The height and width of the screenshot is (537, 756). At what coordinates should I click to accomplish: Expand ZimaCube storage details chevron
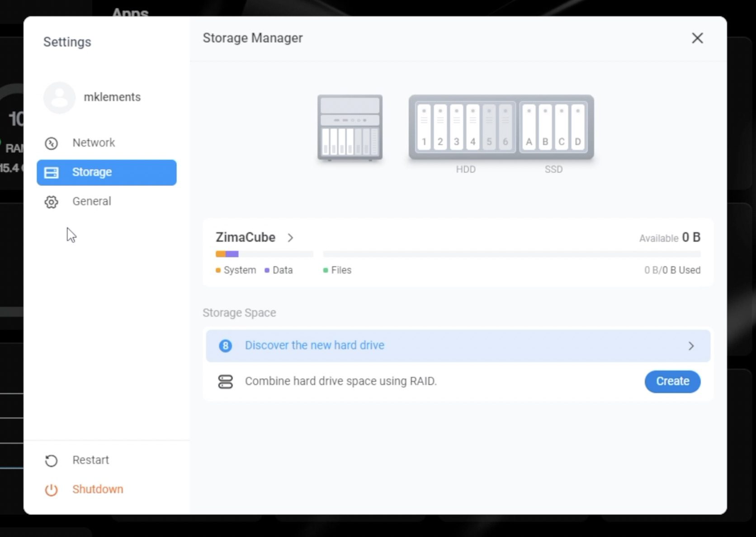(290, 238)
